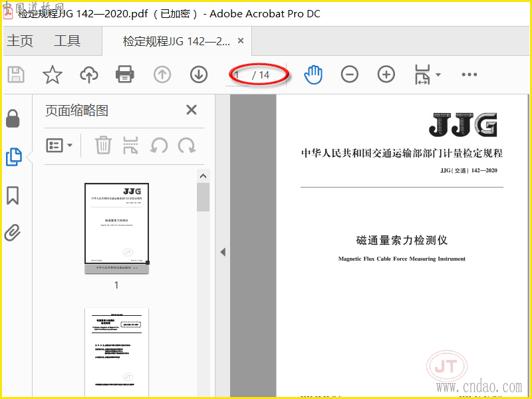Go to next page using down arrow

199,74
